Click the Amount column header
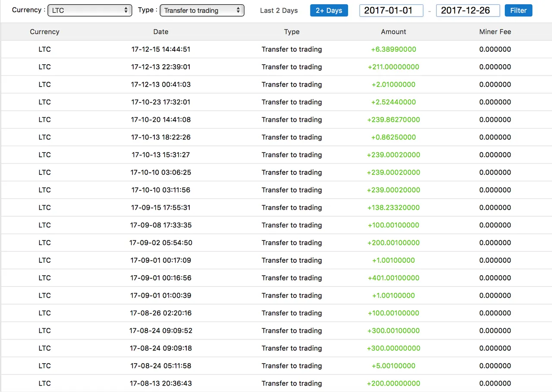Screen dimensions: 552x392 click(393, 31)
